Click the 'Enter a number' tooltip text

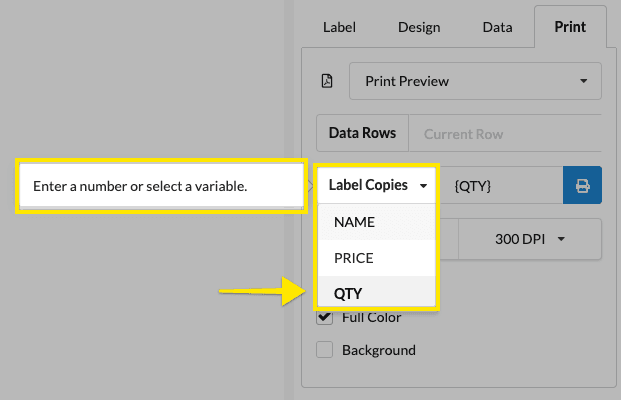(x=140, y=186)
